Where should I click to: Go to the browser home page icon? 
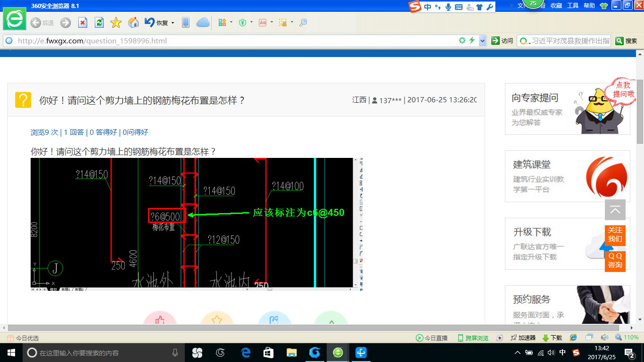pos(133,23)
